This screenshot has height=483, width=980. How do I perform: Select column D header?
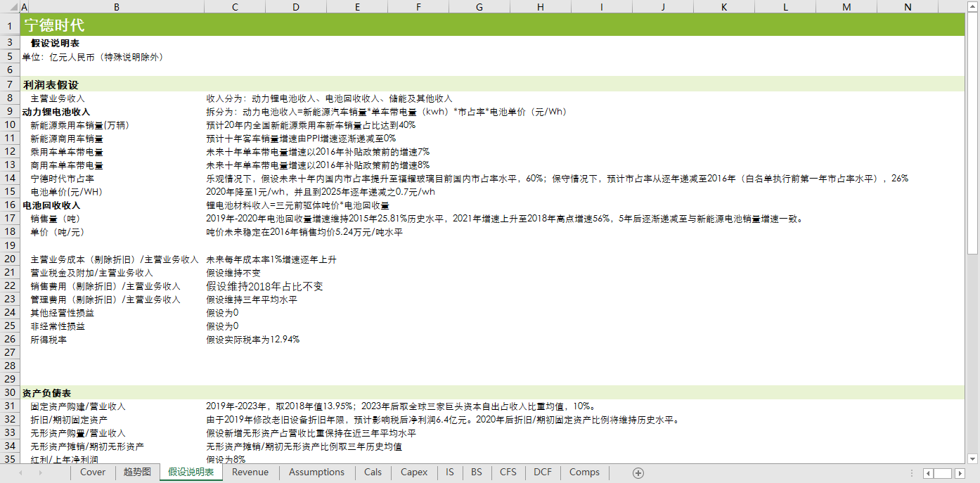(296, 6)
